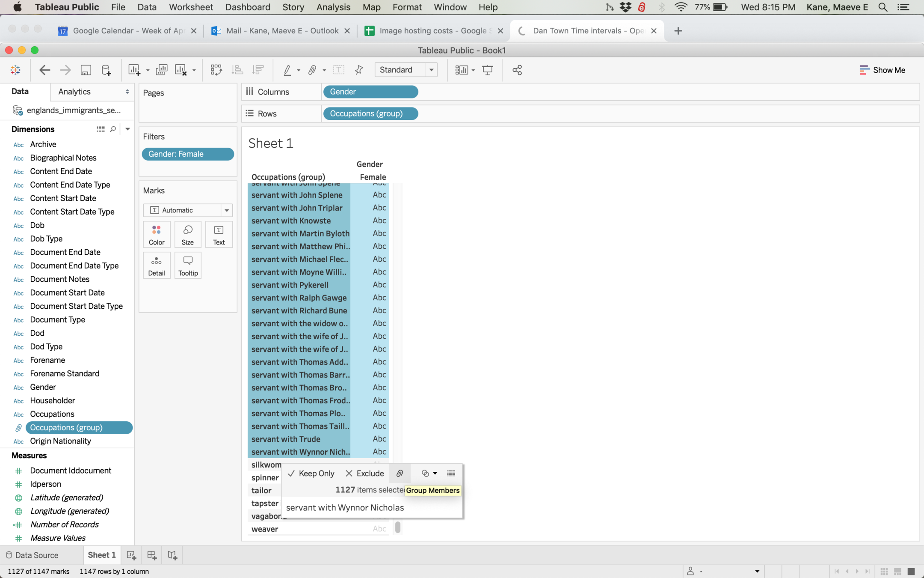Switch to the Analytics tab
Image resolution: width=924 pixels, height=578 pixels.
pos(74,92)
